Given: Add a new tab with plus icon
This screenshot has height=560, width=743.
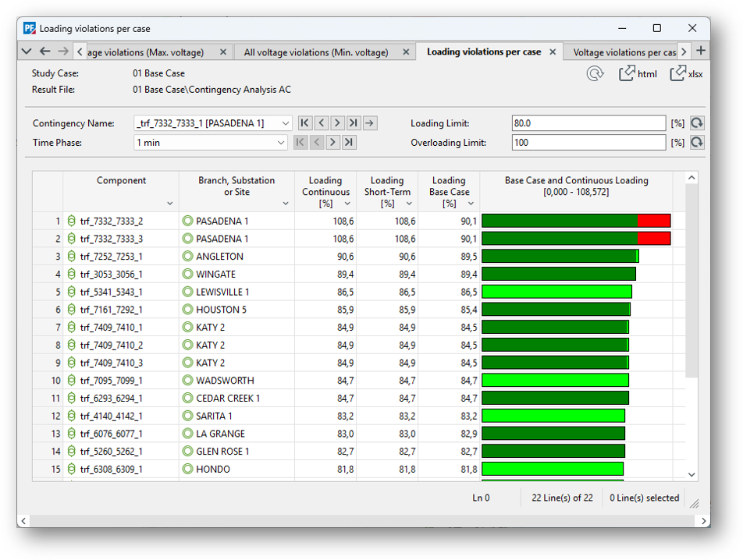Looking at the screenshot, I should 701,51.
